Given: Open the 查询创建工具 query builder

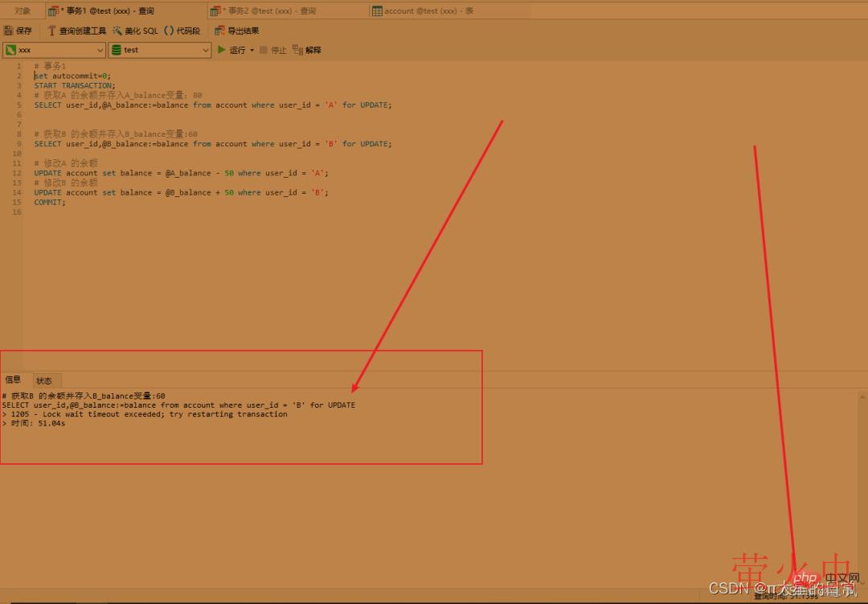Looking at the screenshot, I should tap(52, 31).
